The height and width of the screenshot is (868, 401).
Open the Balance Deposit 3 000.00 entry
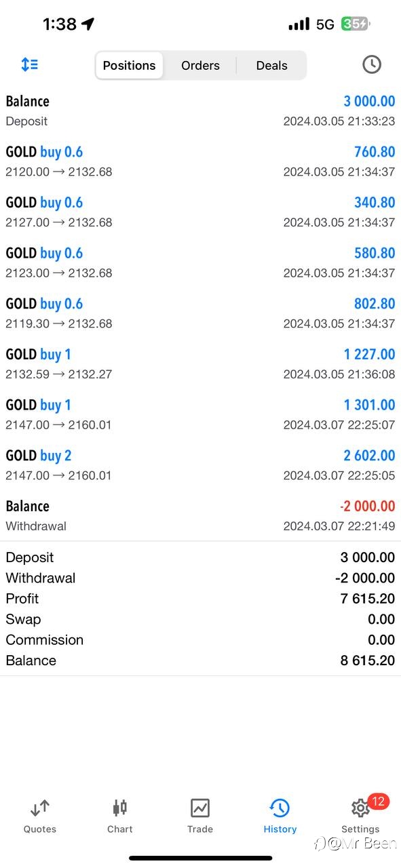[200, 111]
